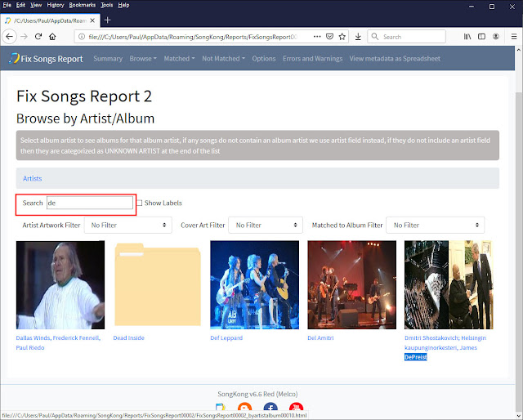This screenshot has height=420, width=523.
Task: Click the browser address bar URL
Action: 193,37
